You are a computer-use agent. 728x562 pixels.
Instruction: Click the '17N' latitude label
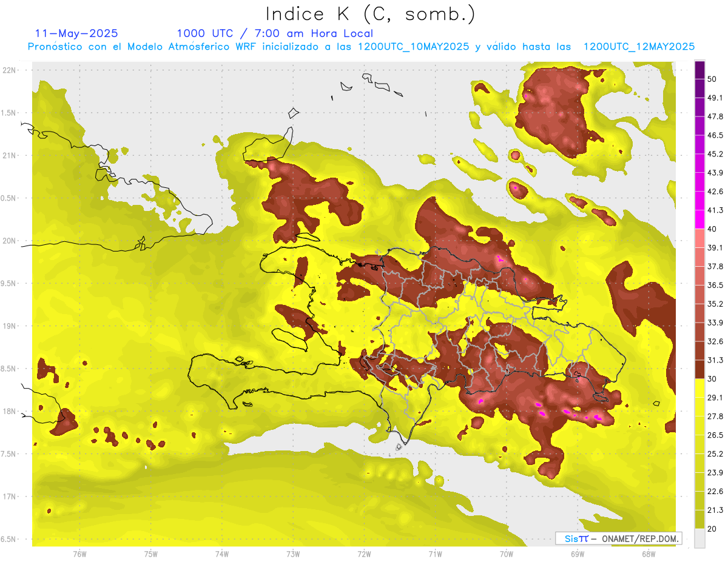[x=9, y=497]
